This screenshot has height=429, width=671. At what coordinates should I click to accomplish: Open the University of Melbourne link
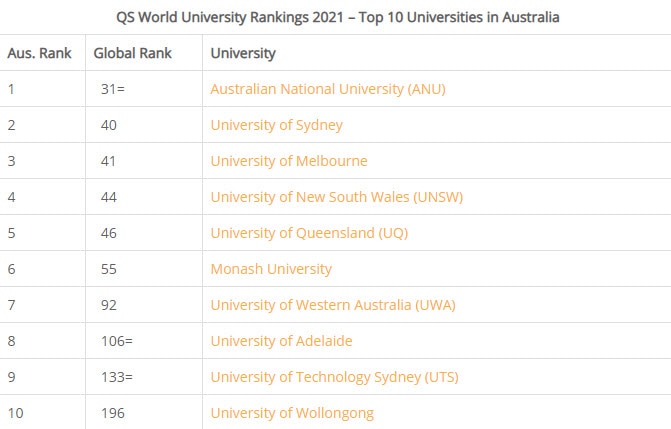click(x=288, y=161)
